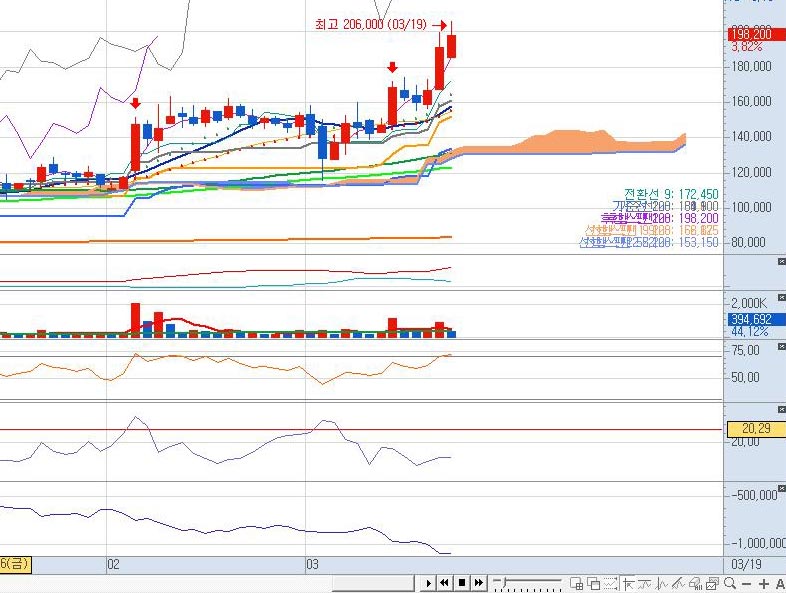Click the wave line with baseline icon
This screenshot has width=786, height=593.
click(645, 583)
